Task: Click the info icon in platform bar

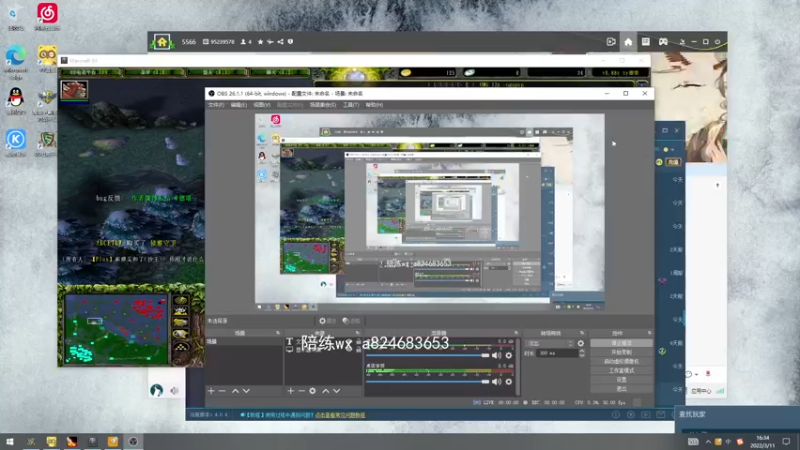Action: [x=290, y=42]
